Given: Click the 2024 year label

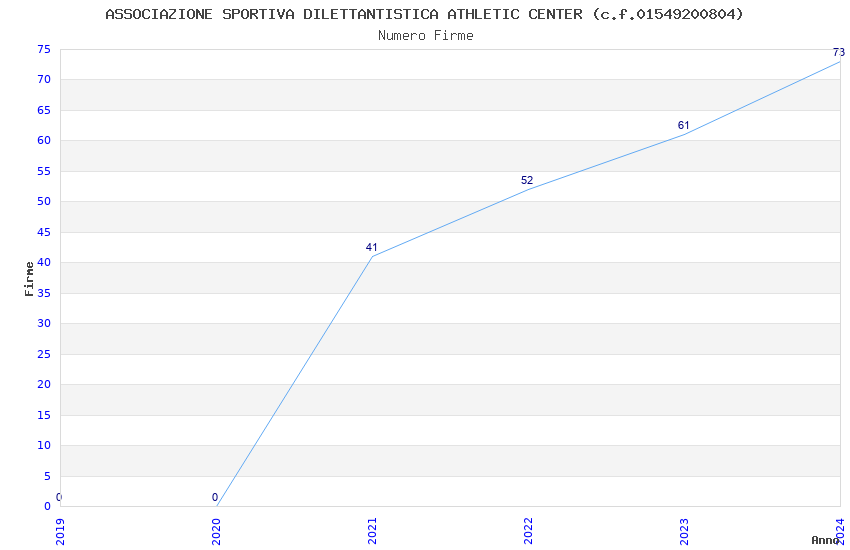Looking at the screenshot, I should point(840,531).
